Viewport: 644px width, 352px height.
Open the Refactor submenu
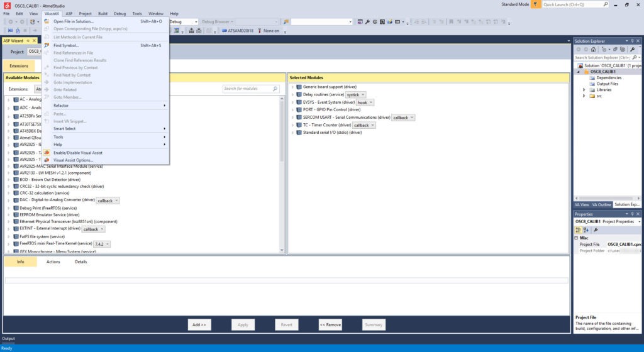tap(106, 106)
